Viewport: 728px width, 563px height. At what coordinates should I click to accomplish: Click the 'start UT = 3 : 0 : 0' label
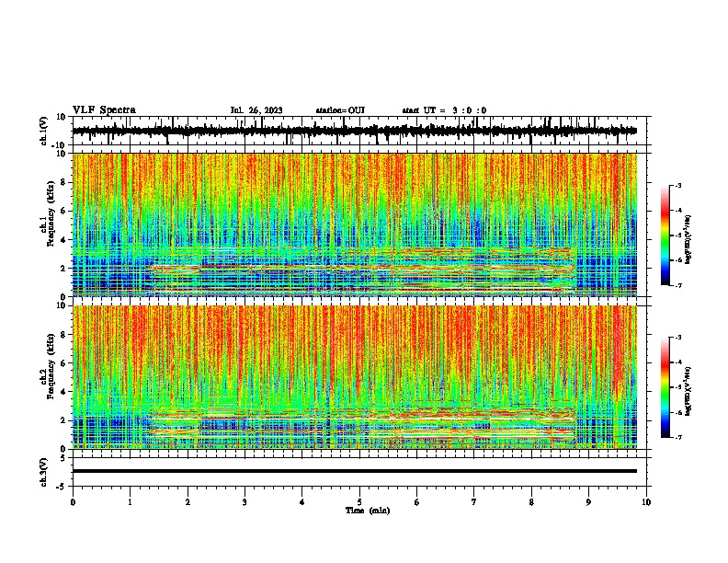444,110
